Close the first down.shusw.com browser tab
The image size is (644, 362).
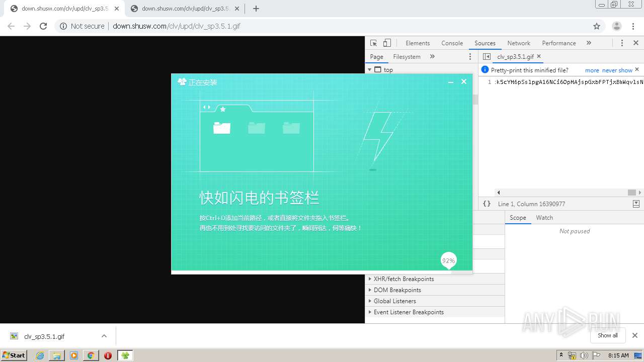[117, 9]
